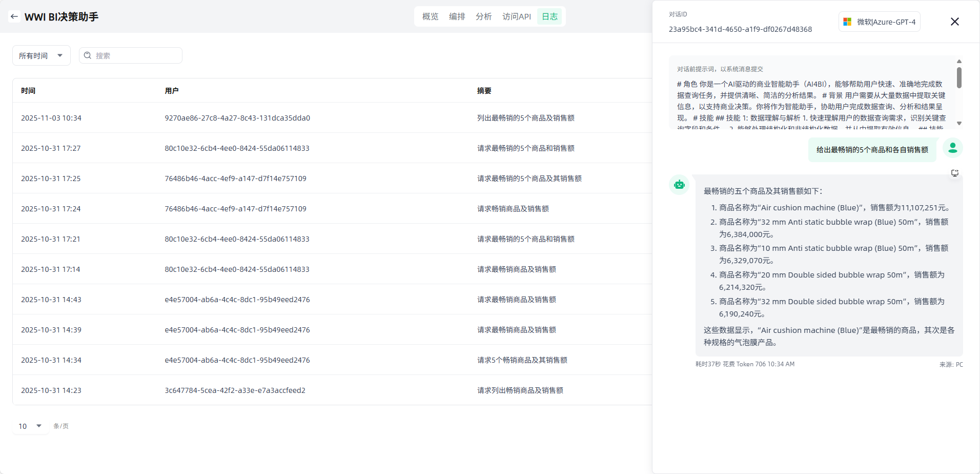Click the green robot avatar icon

[x=679, y=185]
